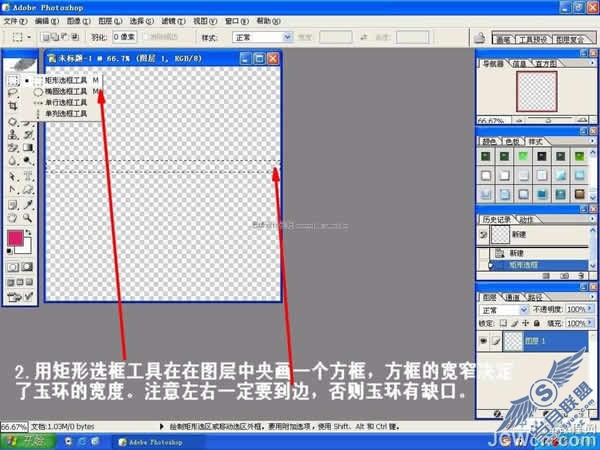This screenshot has height=450, width=600.
Task: Click the Navigator zoom slider
Action: click(548, 121)
